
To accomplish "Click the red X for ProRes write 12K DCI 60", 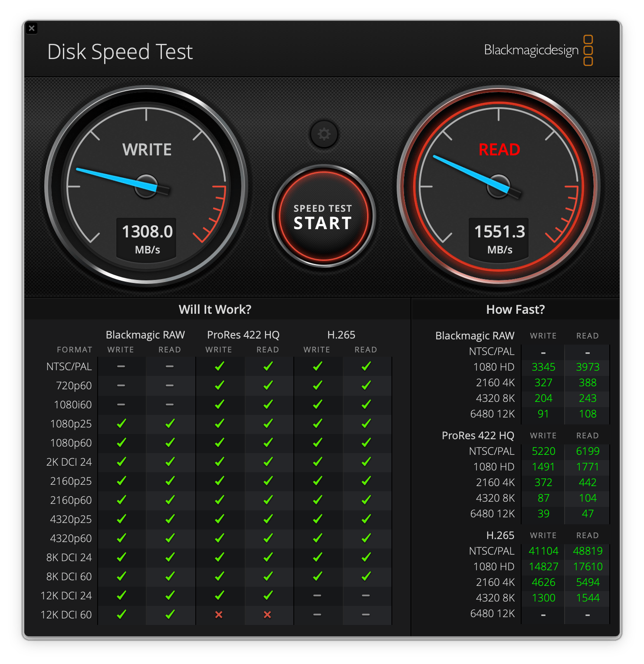I will tap(219, 615).
